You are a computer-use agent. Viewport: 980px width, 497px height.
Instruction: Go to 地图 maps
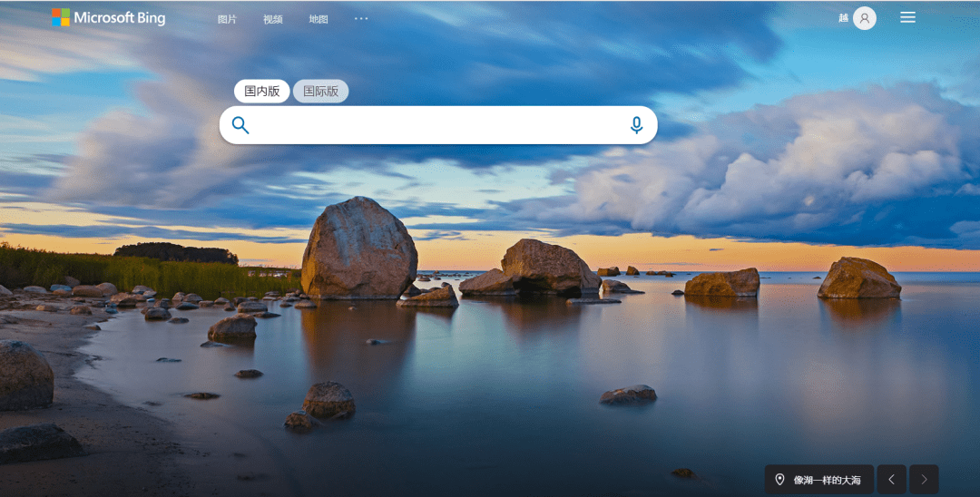coord(318,19)
